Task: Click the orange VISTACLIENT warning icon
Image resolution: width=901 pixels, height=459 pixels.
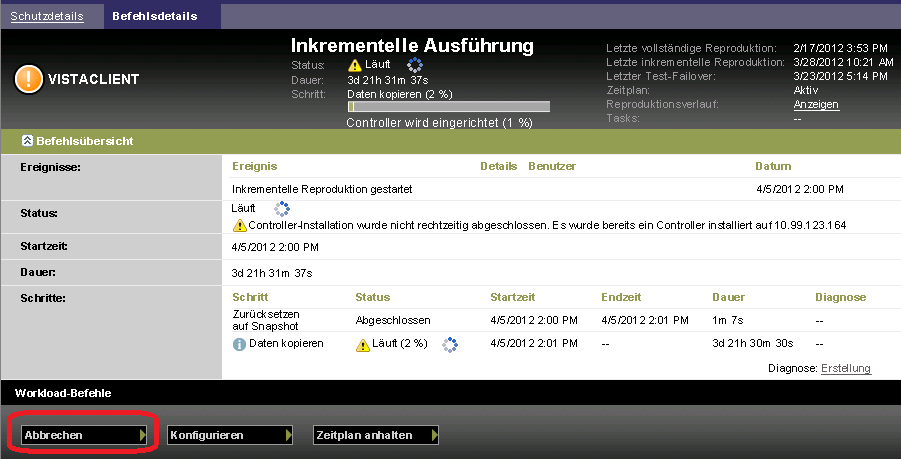Action: (x=29, y=79)
